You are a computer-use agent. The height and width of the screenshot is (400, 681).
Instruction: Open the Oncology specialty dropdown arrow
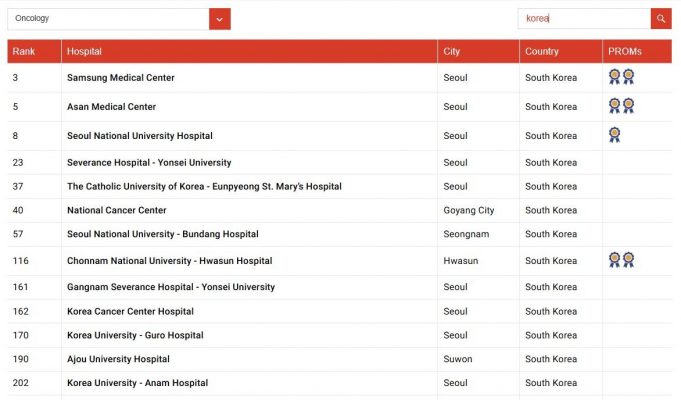pos(220,19)
